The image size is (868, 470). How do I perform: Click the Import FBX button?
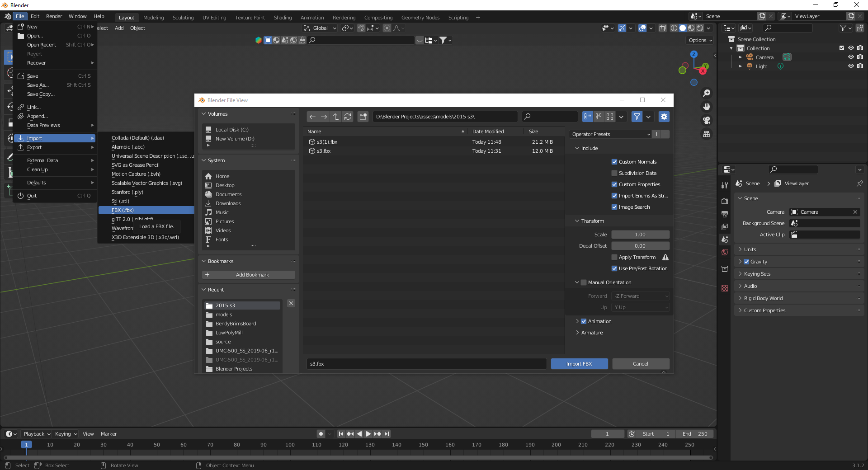[x=579, y=364]
